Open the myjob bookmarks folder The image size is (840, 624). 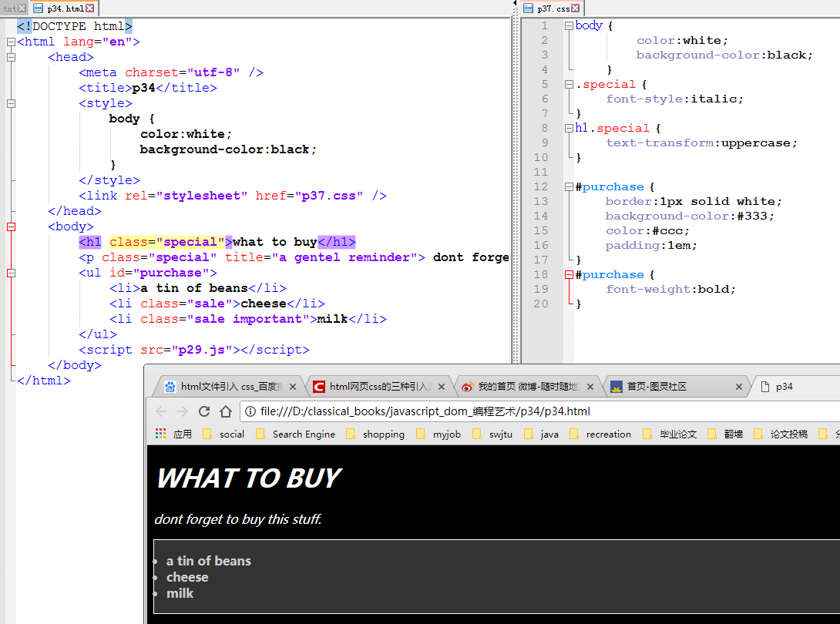(x=438, y=434)
